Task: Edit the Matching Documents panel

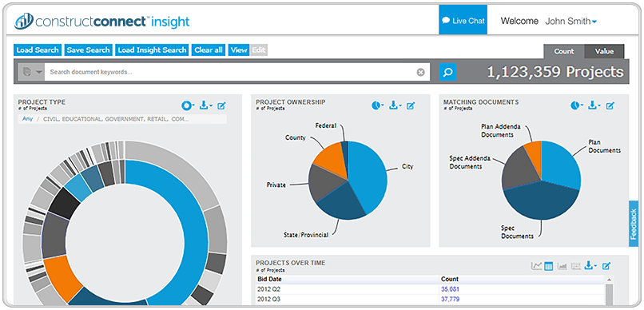Action: 610,106
